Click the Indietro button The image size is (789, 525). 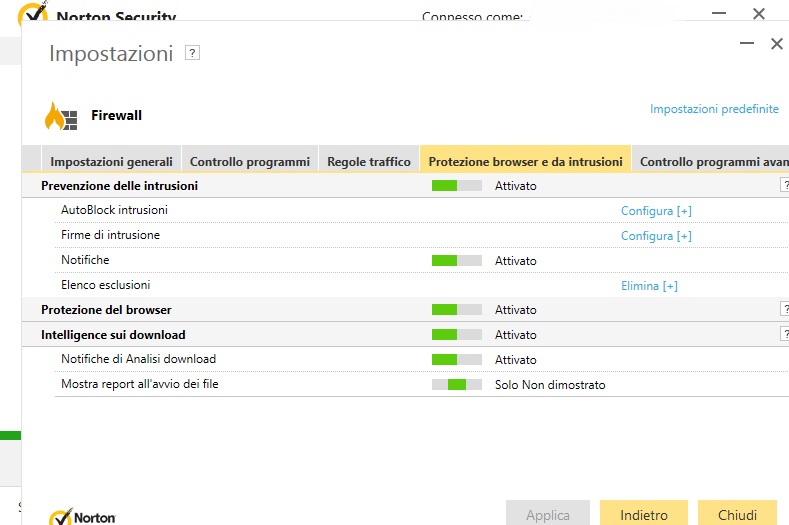pos(644,514)
